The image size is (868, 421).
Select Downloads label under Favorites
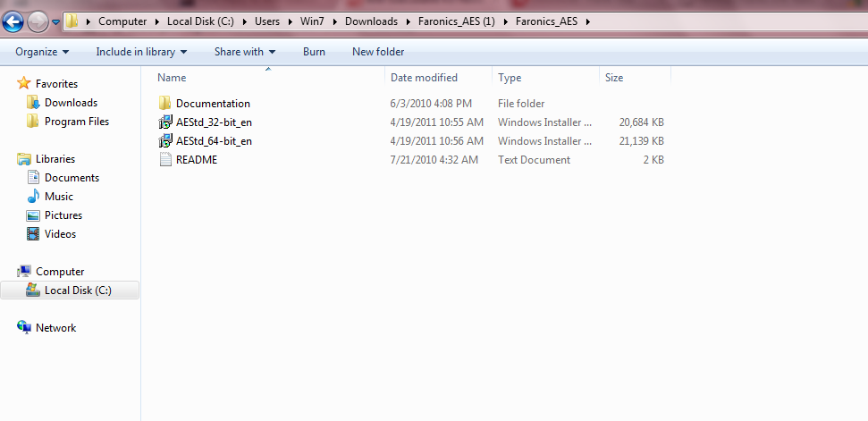[x=71, y=103]
